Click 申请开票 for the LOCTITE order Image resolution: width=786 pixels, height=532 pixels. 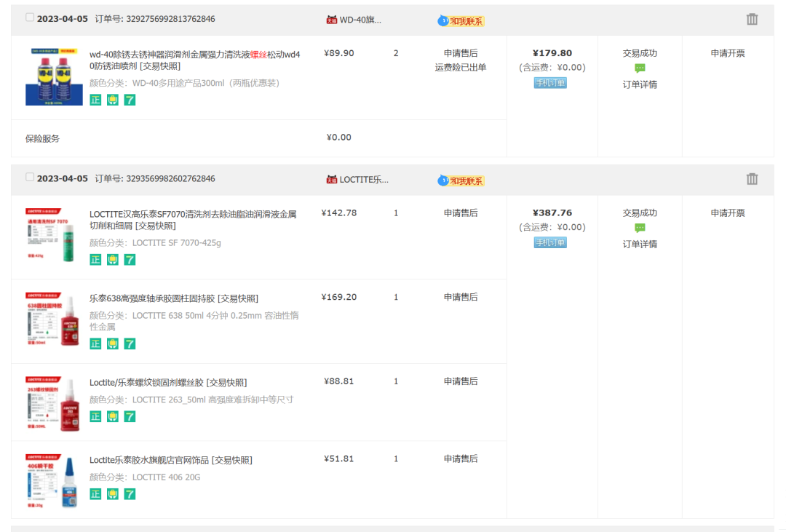tap(727, 213)
